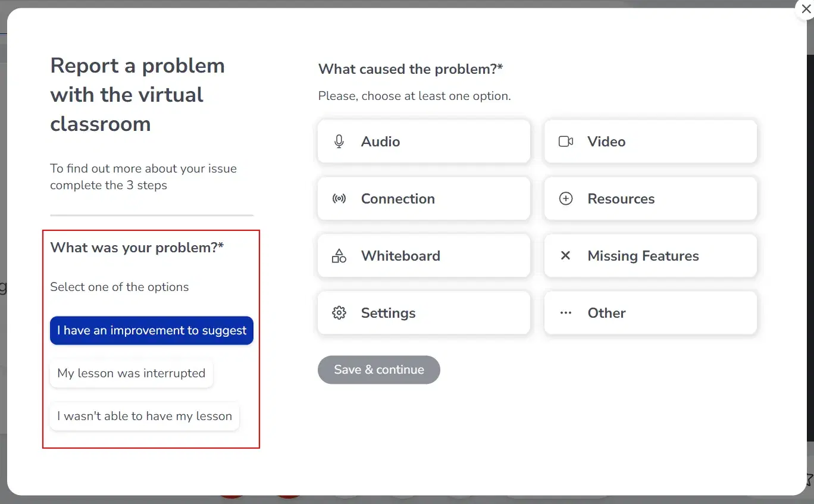This screenshot has height=504, width=814.
Task: Choose the Connection label as the cause
Action: [x=398, y=199]
